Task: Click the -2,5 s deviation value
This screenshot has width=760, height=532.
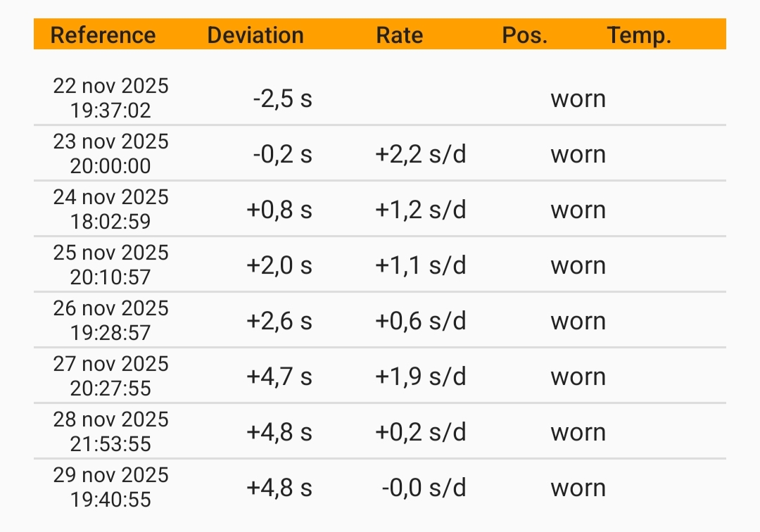Action: [x=282, y=99]
